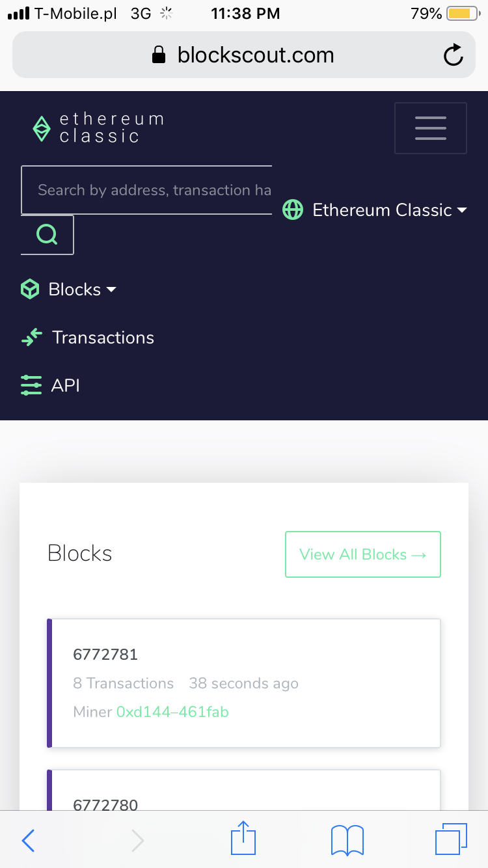Tap the padlock icon in the address bar

pyautogui.click(x=157, y=55)
